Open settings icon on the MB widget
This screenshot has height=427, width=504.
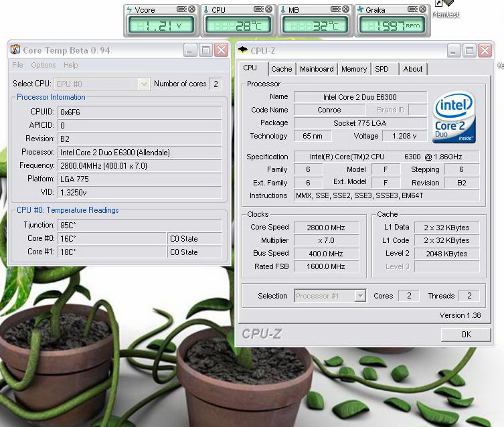(x=335, y=9)
